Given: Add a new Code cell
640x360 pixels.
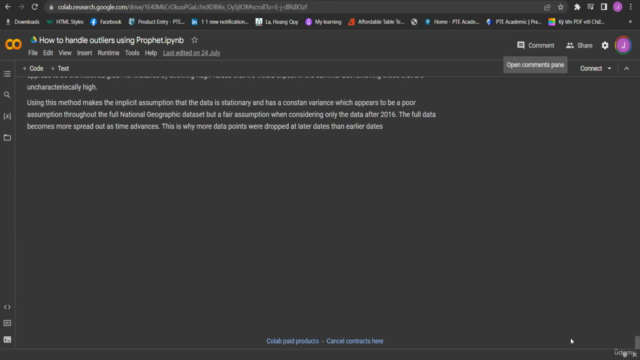Looking at the screenshot, I should (33, 69).
